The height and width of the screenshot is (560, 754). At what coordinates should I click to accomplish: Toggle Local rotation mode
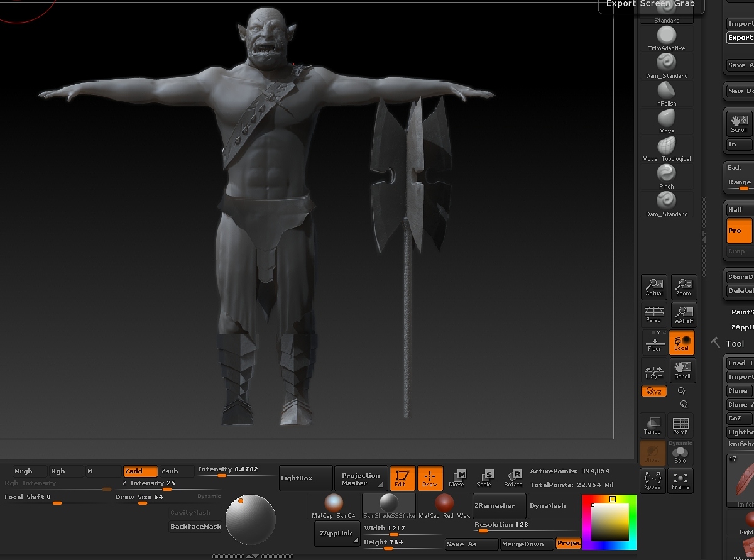[682, 343]
